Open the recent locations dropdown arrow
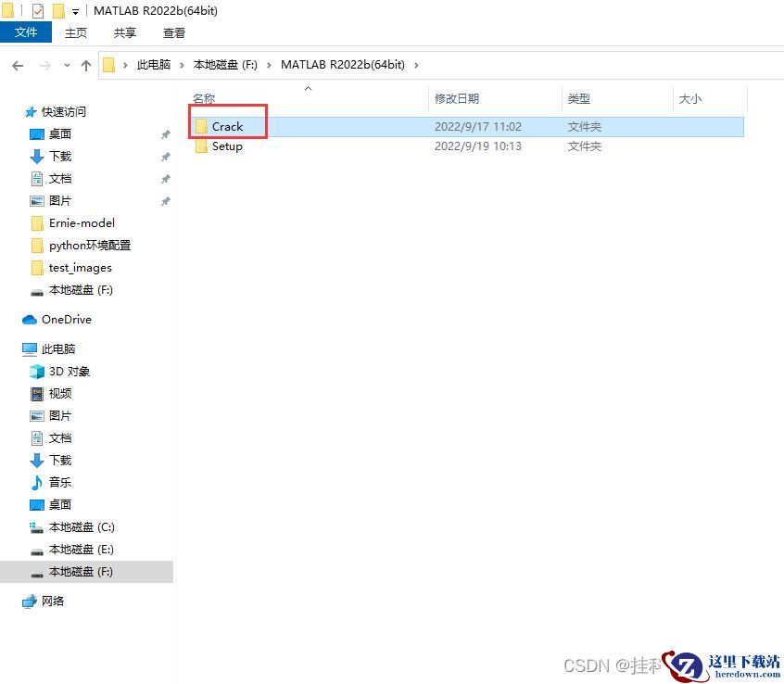This screenshot has height=684, width=784. [67, 66]
